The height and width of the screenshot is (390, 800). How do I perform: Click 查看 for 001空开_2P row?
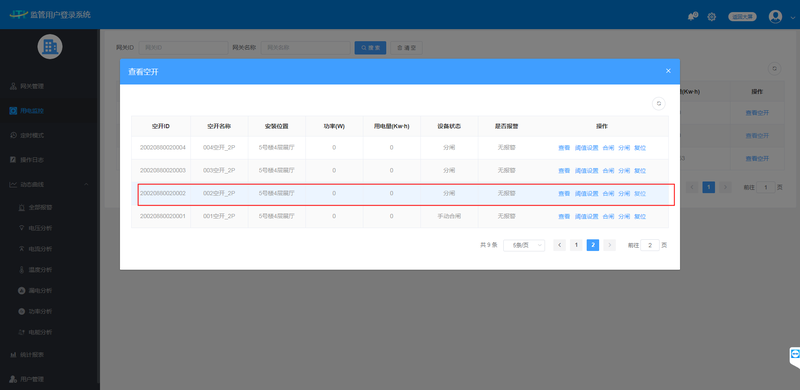(564, 216)
